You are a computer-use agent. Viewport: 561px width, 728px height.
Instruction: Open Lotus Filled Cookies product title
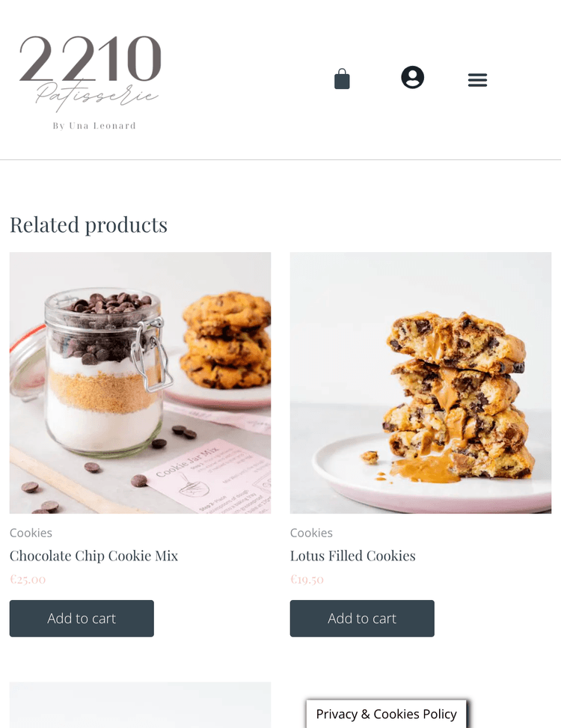pyautogui.click(x=352, y=556)
